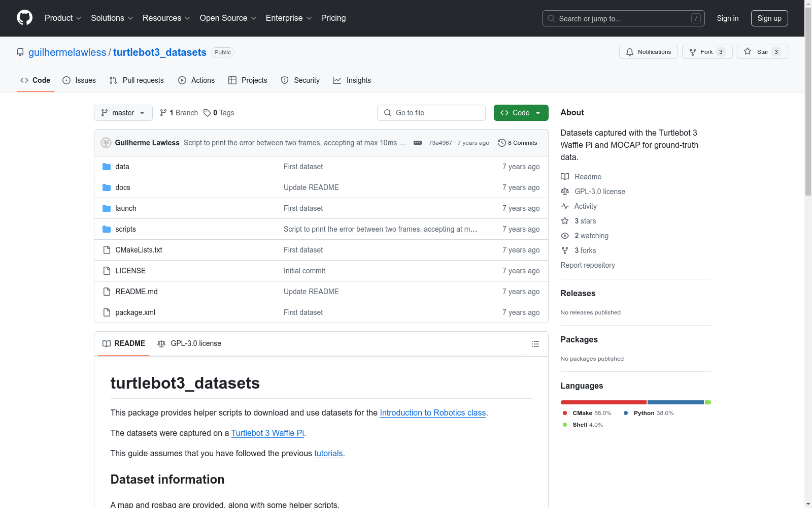This screenshot has height=508, width=812.
Task: Click the Packages heading link
Action: [579, 339]
